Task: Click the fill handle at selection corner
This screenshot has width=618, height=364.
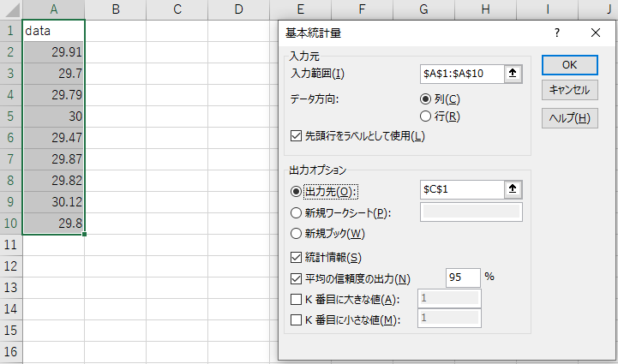Action: pos(84,234)
